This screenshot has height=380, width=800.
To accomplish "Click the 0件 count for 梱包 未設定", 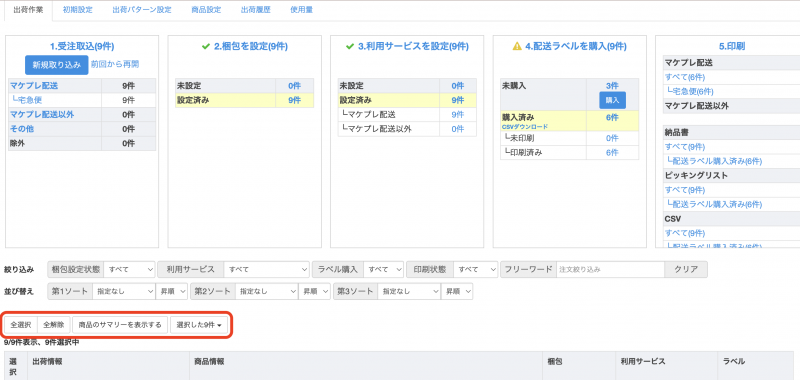I will tap(294, 86).
